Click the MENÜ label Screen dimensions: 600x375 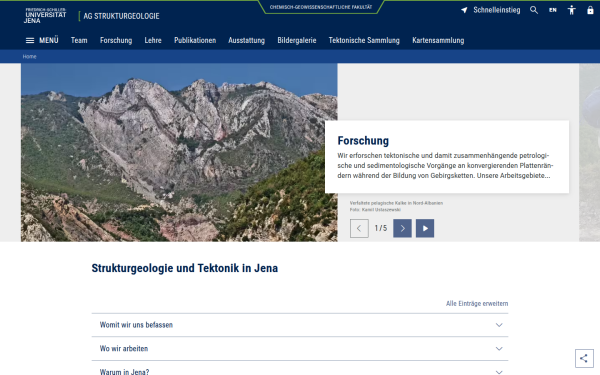click(49, 41)
